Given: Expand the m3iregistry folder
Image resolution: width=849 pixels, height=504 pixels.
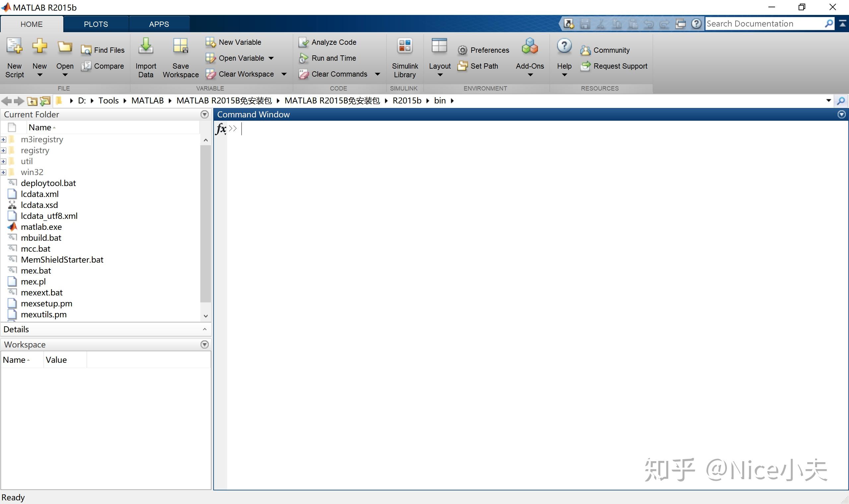Looking at the screenshot, I should tap(3, 140).
